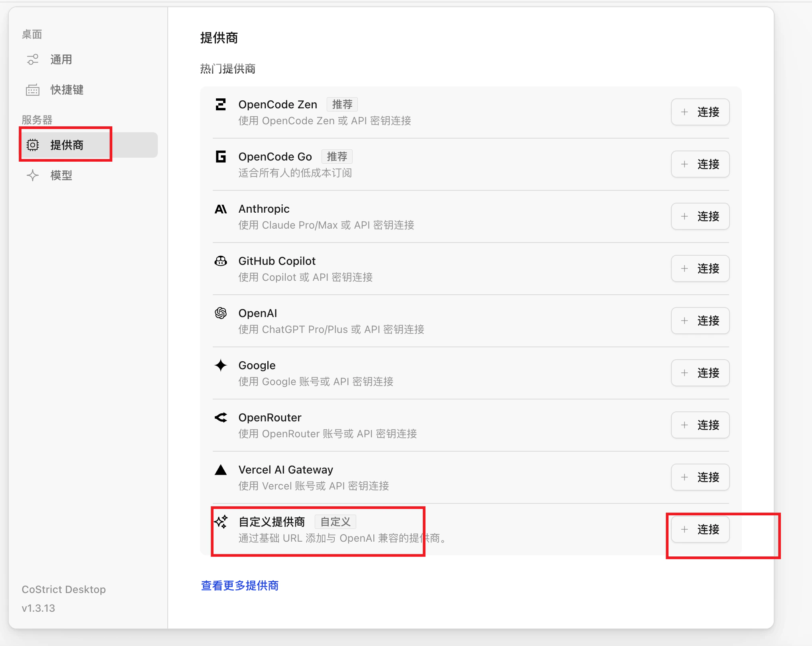Connect the Google provider
This screenshot has width=812, height=646.
[x=700, y=373]
